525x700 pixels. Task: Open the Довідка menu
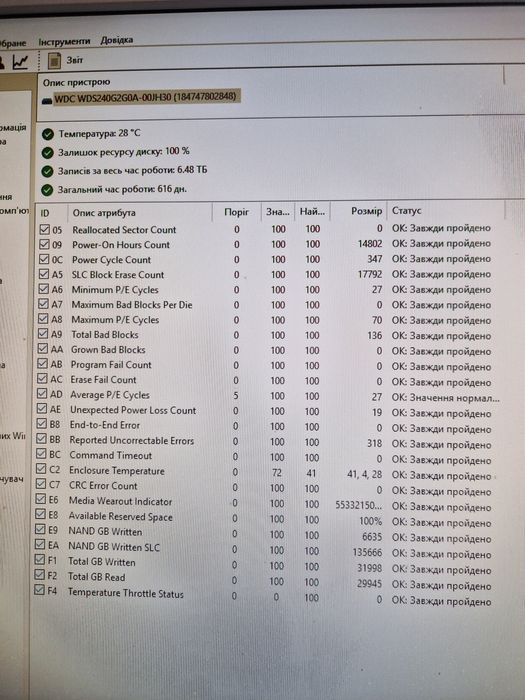[x=117, y=40]
